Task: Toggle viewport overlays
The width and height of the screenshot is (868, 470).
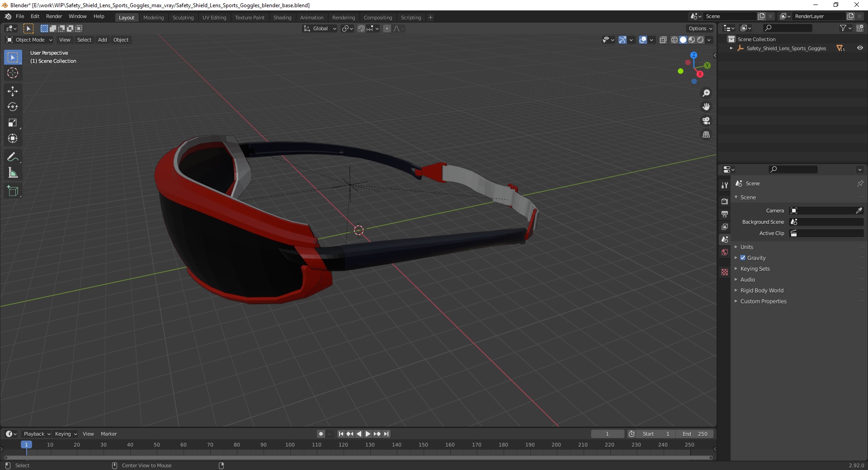Action: 643,40
